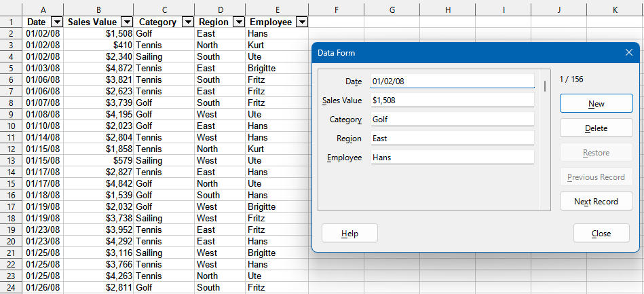The height and width of the screenshot is (294, 644).
Task: Select column F header
Action: pos(336,10)
